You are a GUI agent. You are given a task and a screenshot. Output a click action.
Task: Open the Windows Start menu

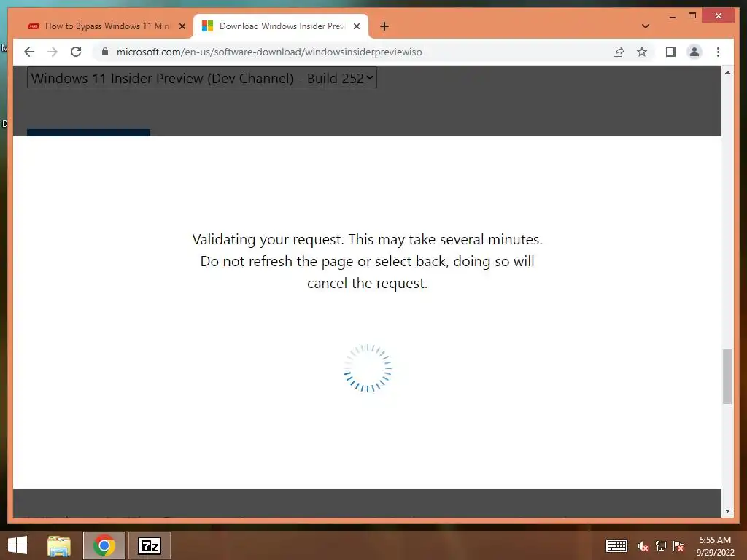18,545
